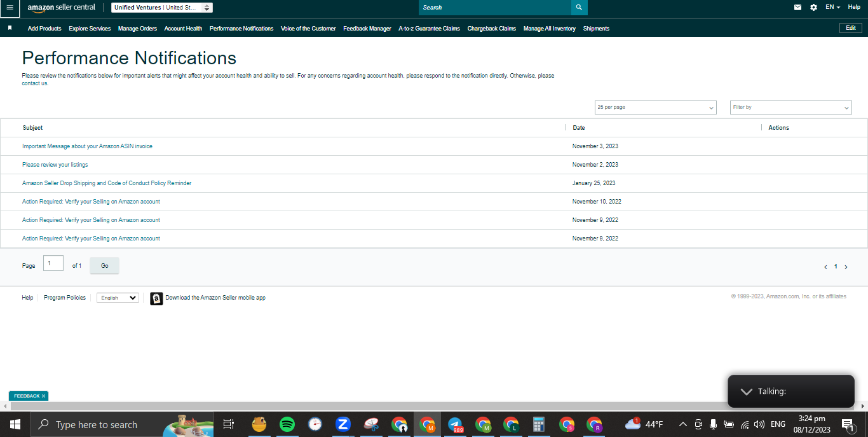Click Download the Amazon Seller mobile app
868x437 pixels.
[215, 298]
